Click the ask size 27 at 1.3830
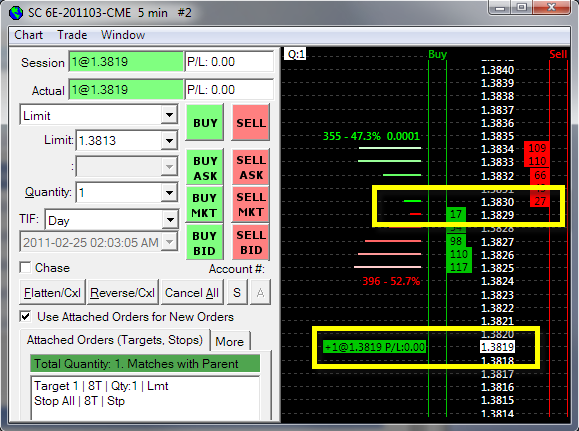The width and height of the screenshot is (579, 431). (x=540, y=201)
